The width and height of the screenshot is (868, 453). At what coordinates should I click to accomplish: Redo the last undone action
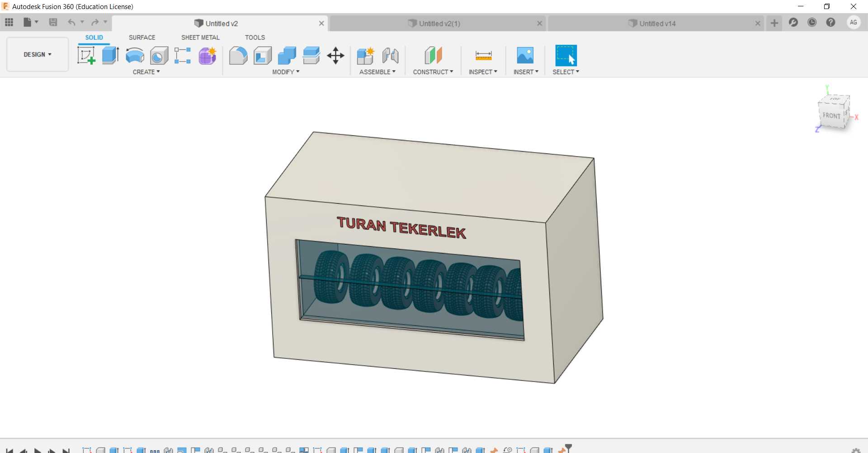[95, 22]
